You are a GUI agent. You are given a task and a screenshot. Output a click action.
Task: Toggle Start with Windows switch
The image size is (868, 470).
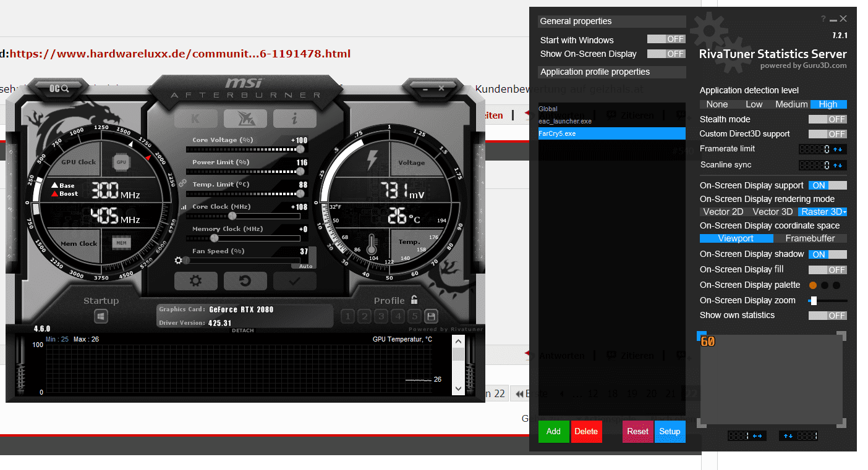666,40
